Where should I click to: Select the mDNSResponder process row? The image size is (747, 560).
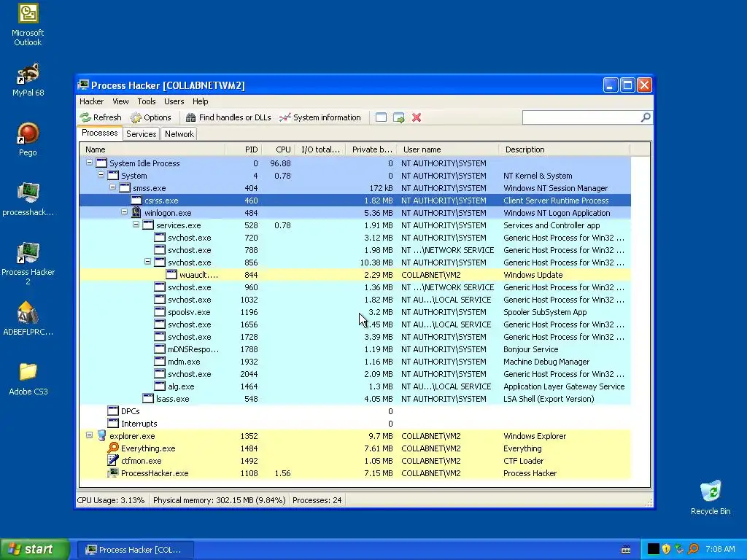tap(355, 349)
